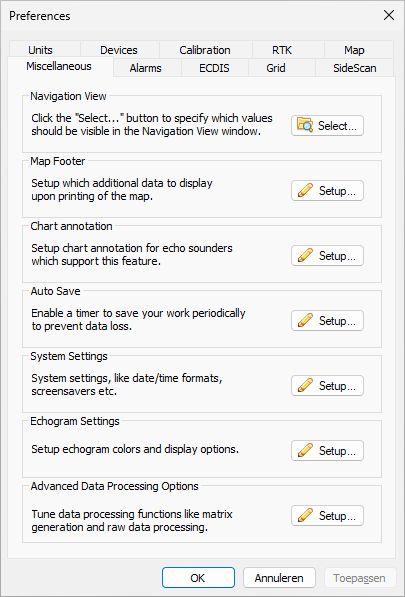
Task: Show the Grid tab
Action: [x=276, y=68]
